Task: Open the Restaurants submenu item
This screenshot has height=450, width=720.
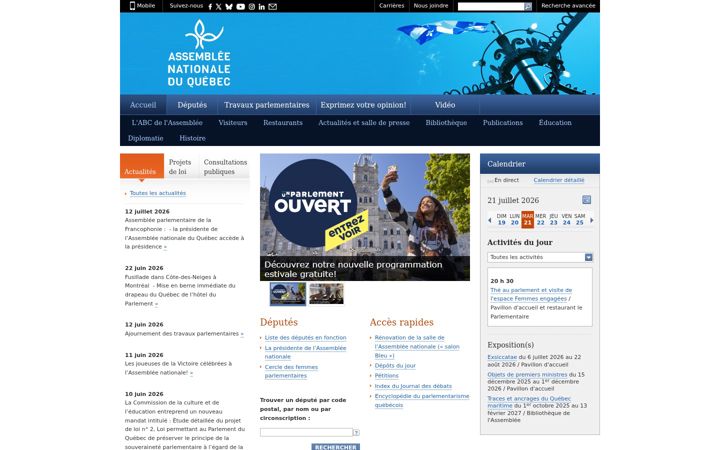Action: pyautogui.click(x=283, y=123)
